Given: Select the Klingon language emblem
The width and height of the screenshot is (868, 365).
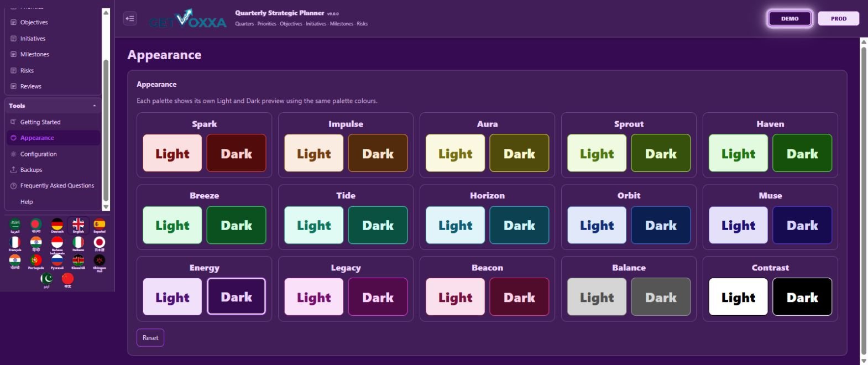Looking at the screenshot, I should (x=100, y=263).
